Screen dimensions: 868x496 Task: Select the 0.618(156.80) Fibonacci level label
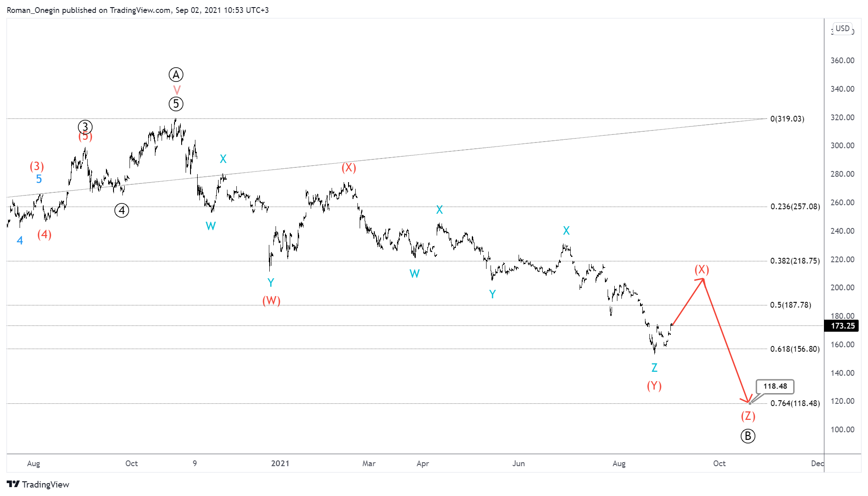point(795,349)
